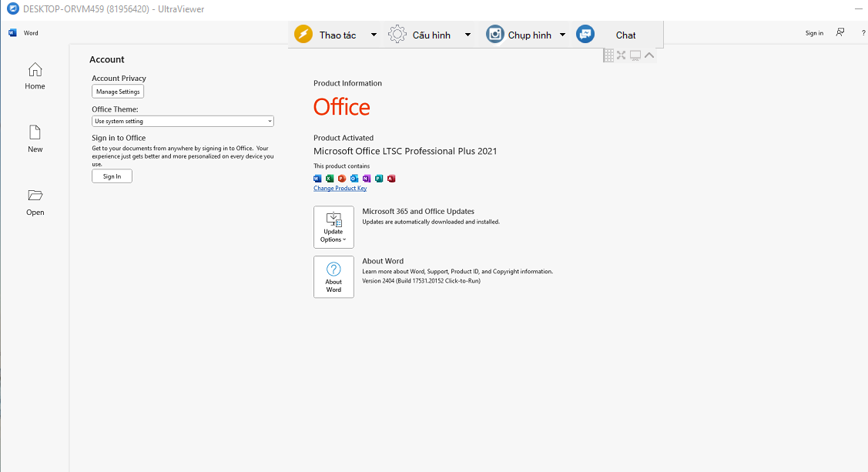Screen dimensions: 868x472
Task: Click the Publisher icon under product contains
Action: (379, 178)
